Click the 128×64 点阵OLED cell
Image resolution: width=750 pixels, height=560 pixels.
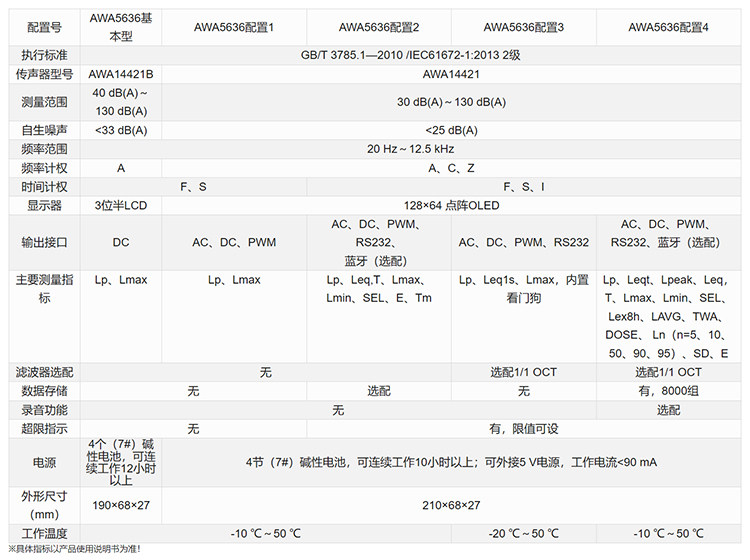452,206
